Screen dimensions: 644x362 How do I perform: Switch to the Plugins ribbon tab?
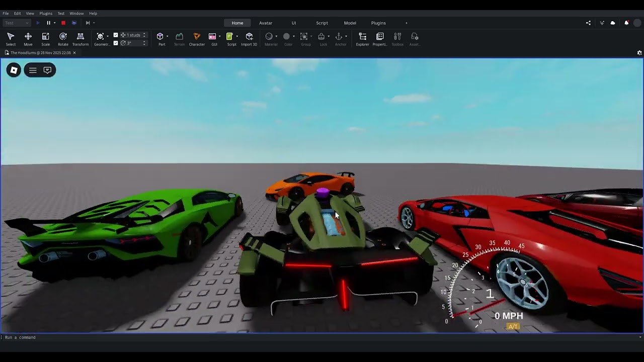[378, 23]
